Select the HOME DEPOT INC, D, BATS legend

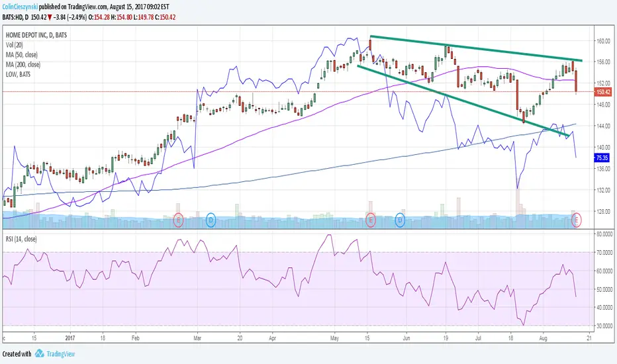[36, 35]
